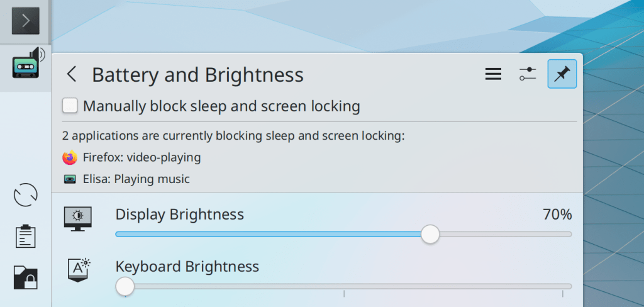Click the Keyboard Brightness keyboard icon

point(79,269)
